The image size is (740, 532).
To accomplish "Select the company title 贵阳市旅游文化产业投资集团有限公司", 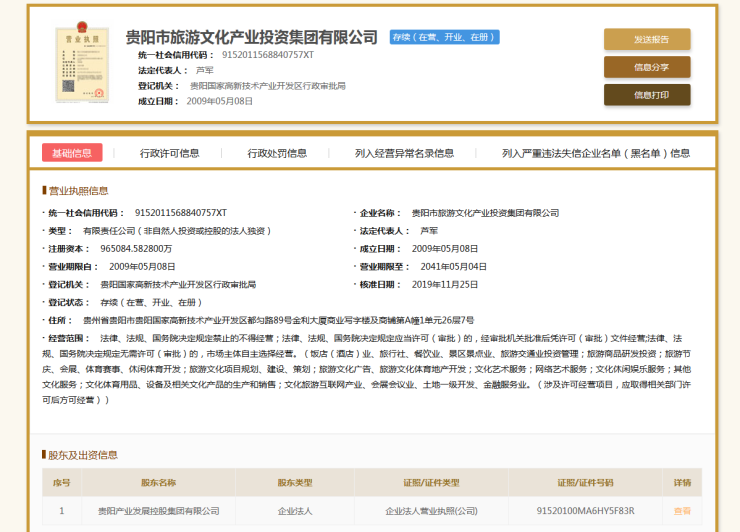I will click(252, 37).
